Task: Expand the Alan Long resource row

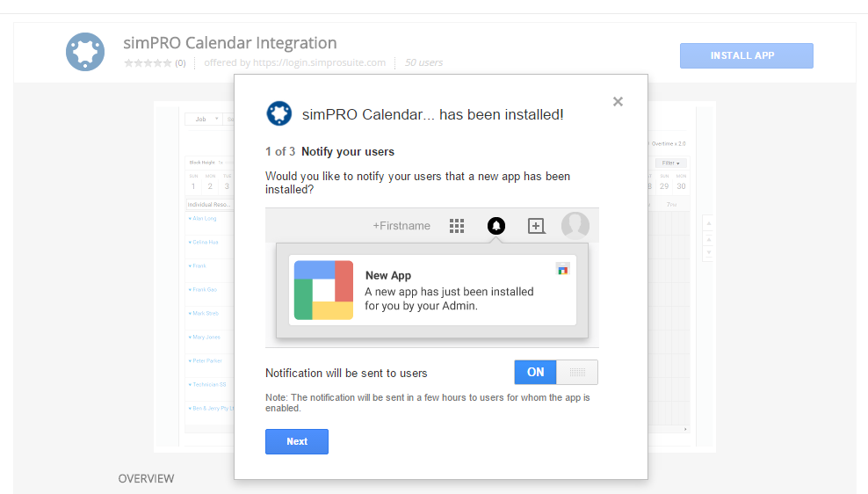Action: click(x=205, y=218)
